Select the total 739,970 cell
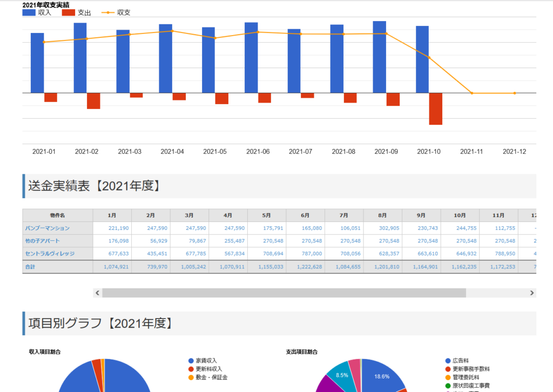Viewport: 553px width, 392px height. [x=157, y=267]
